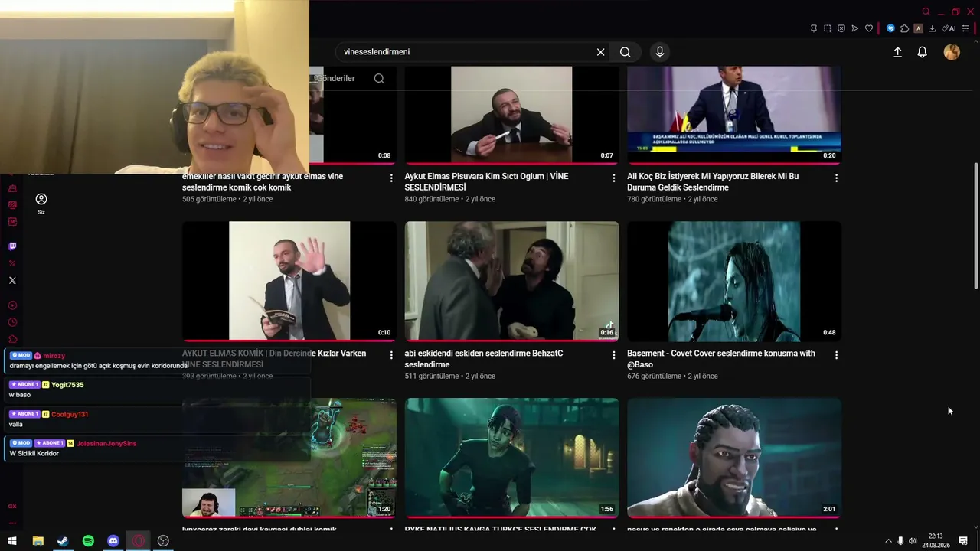Play the 2:01 Nasus vs Renekton thumbnail
This screenshot has width=980, height=551.
coord(734,458)
